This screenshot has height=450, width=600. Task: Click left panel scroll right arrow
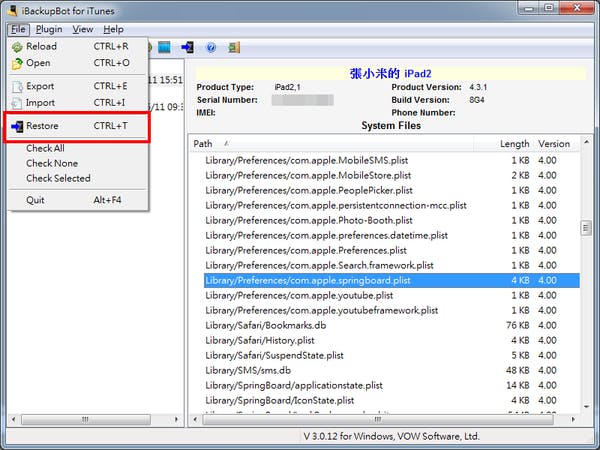(x=176, y=419)
